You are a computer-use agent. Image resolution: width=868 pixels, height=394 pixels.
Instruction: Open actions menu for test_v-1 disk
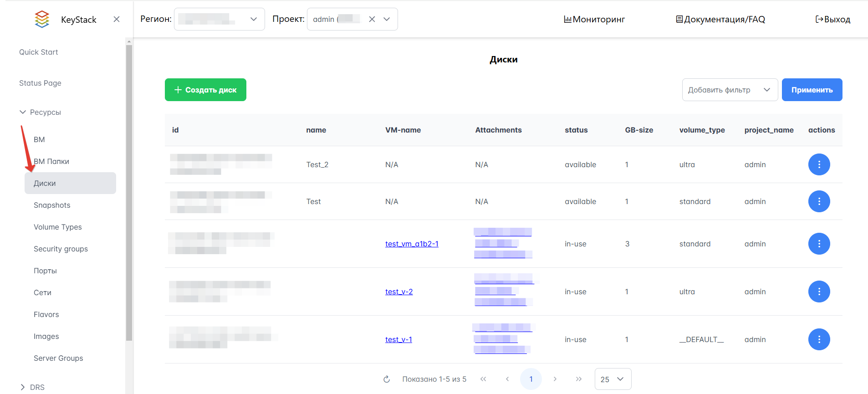(818, 339)
